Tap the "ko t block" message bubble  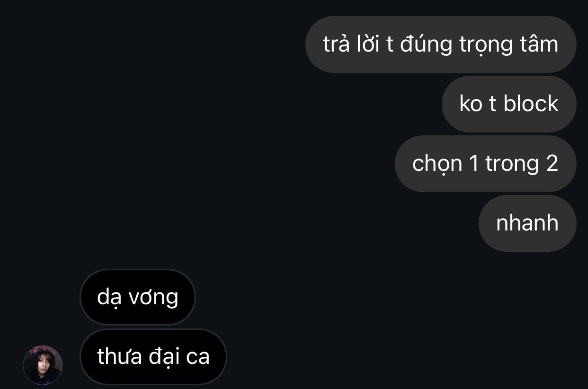[x=509, y=104]
